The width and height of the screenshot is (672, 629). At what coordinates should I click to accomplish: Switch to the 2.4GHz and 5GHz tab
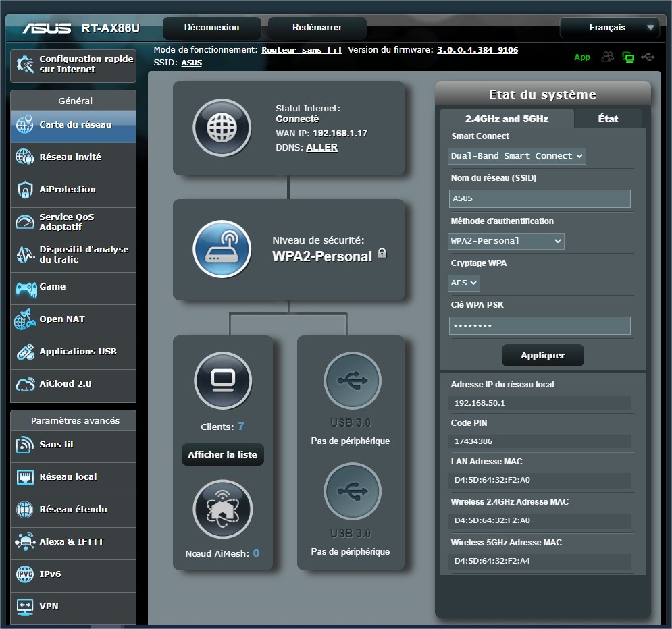[x=507, y=119]
